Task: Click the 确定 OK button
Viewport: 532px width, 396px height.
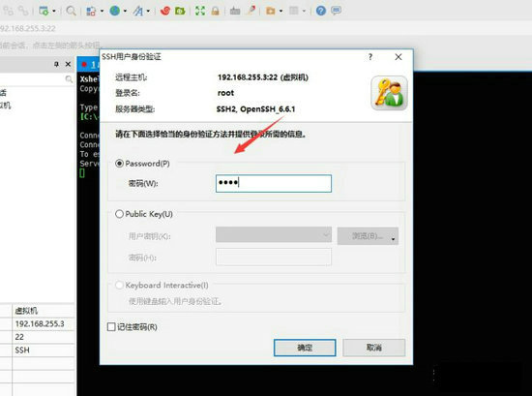Action: point(305,348)
